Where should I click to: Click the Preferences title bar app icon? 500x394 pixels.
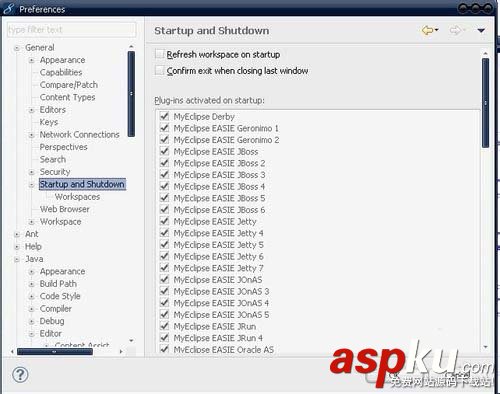[9, 8]
